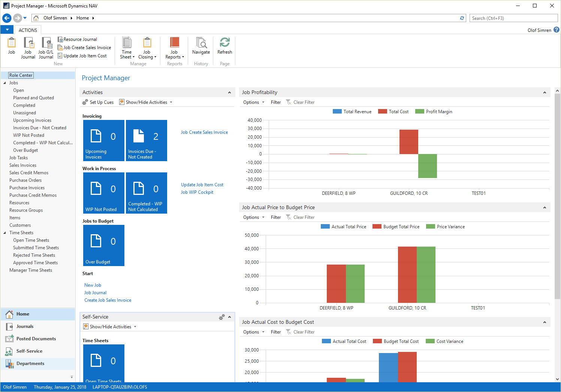Viewport: 561px width, 392px height.
Task: Open the help question mark icon
Action: coord(557,30)
